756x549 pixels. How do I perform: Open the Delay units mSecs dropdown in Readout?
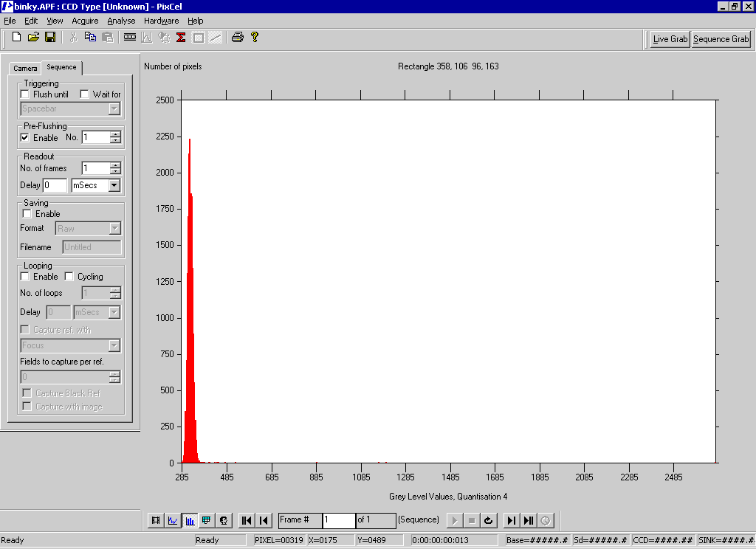click(114, 186)
